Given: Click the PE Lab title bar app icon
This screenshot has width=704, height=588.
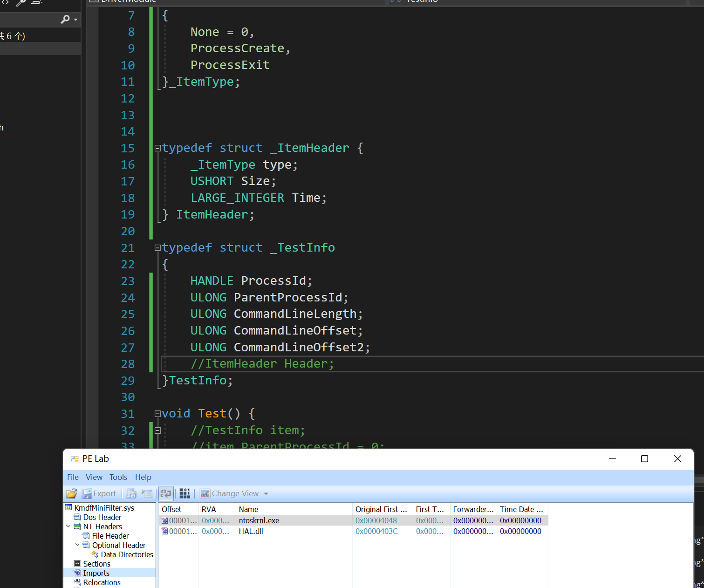Looking at the screenshot, I should [75, 459].
